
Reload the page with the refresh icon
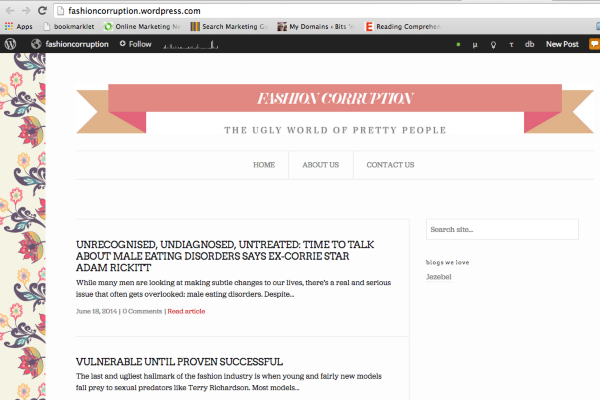click(42, 11)
